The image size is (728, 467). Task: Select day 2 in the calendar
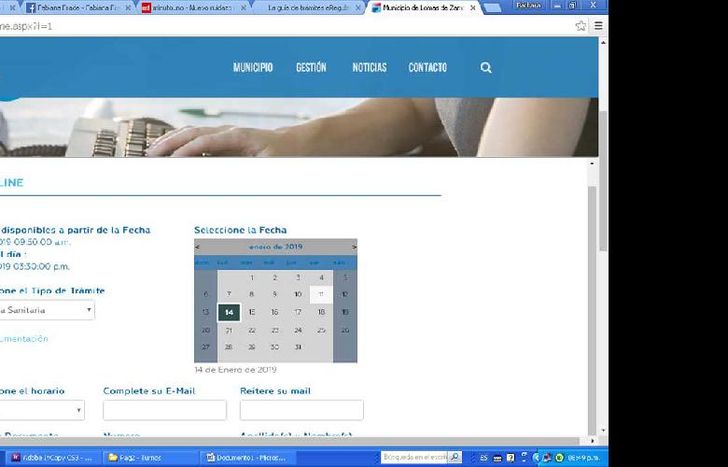[275, 278]
